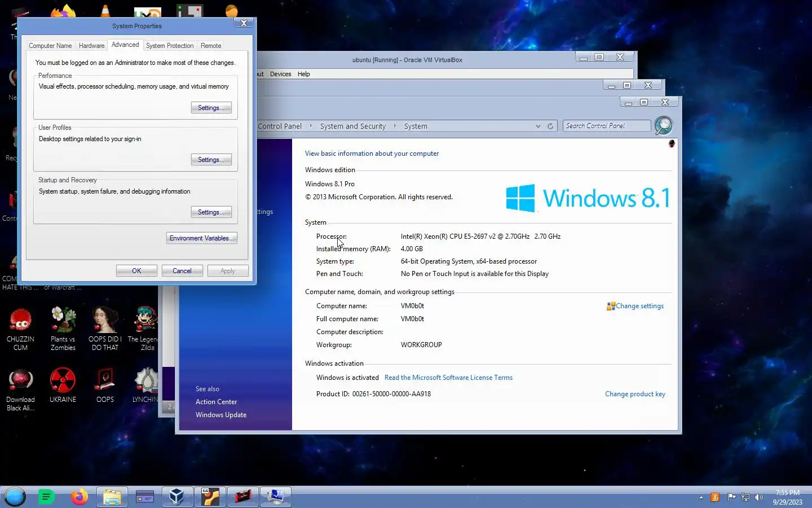Launch Firefox from the taskbar
This screenshot has width=812, height=508.
[80, 497]
